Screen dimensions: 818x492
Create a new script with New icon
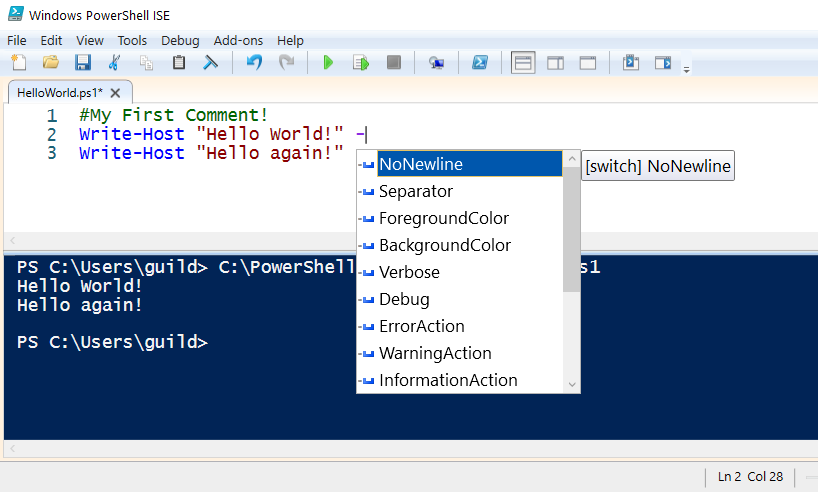[19, 63]
